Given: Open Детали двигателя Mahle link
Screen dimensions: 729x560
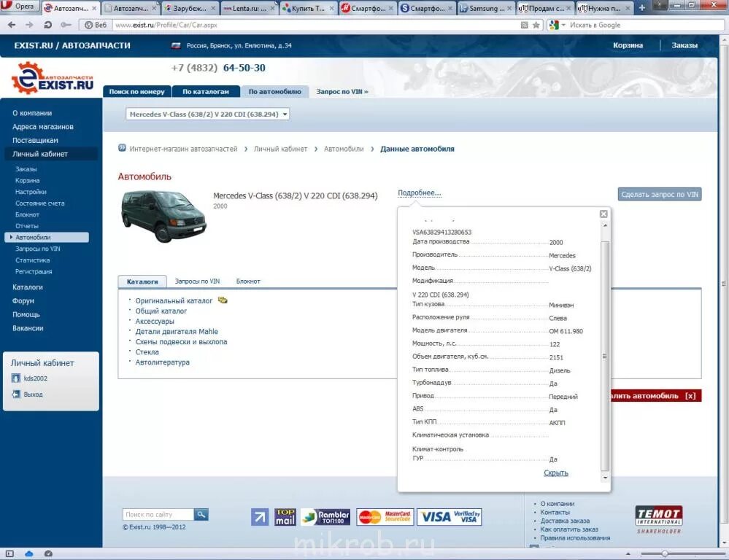Looking at the screenshot, I should coord(177,331).
